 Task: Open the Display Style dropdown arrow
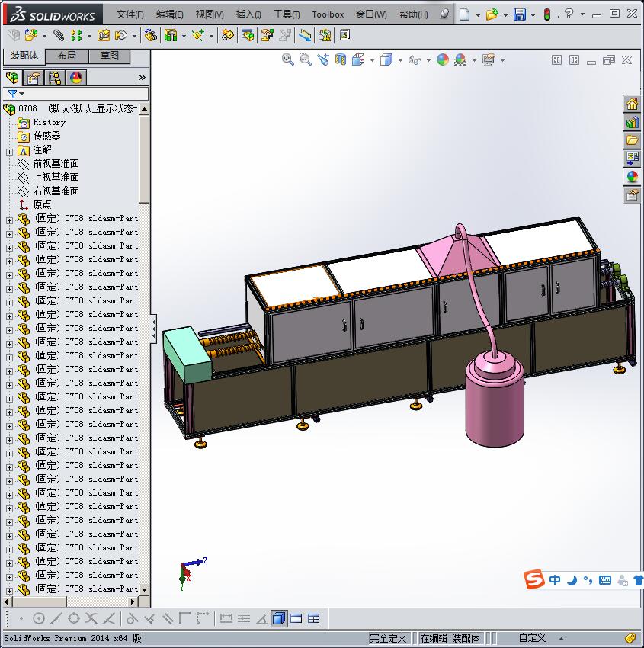[x=400, y=60]
